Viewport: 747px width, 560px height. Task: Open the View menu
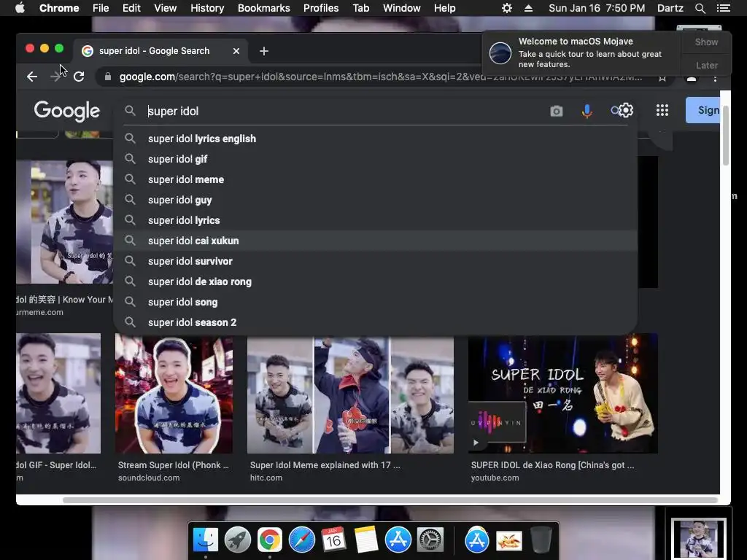(166, 8)
